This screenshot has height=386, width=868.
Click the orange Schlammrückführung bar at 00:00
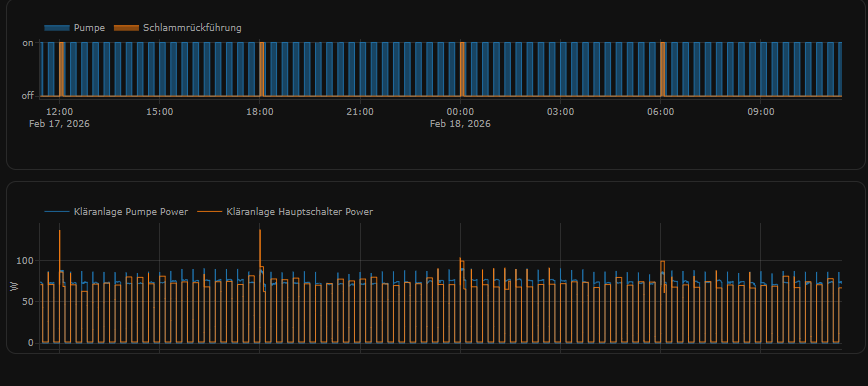(462, 69)
